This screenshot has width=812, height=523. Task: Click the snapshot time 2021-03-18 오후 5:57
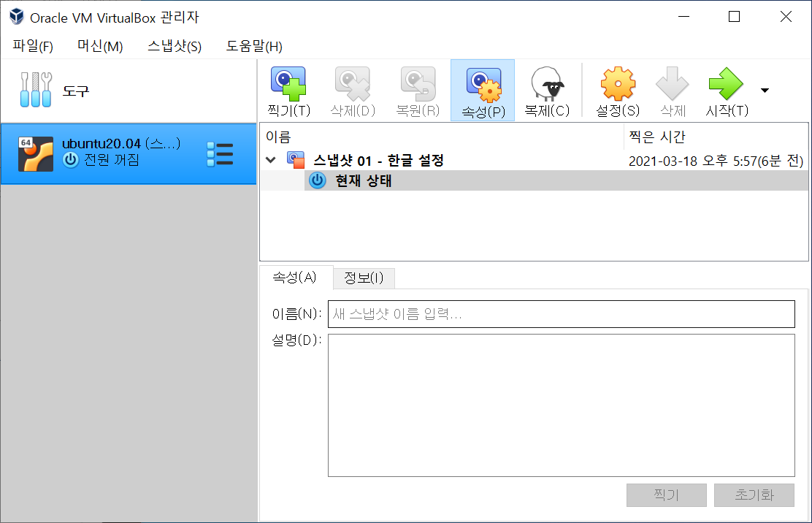coord(716,161)
